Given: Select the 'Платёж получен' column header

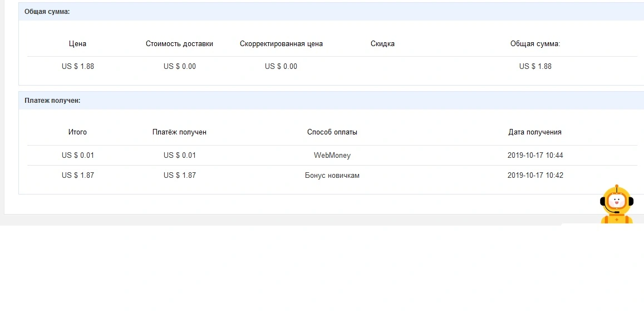Looking at the screenshot, I should tap(179, 132).
